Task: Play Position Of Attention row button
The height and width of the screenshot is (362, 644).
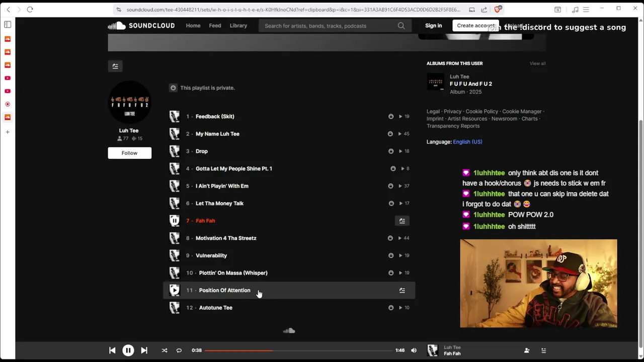Action: [x=175, y=290]
